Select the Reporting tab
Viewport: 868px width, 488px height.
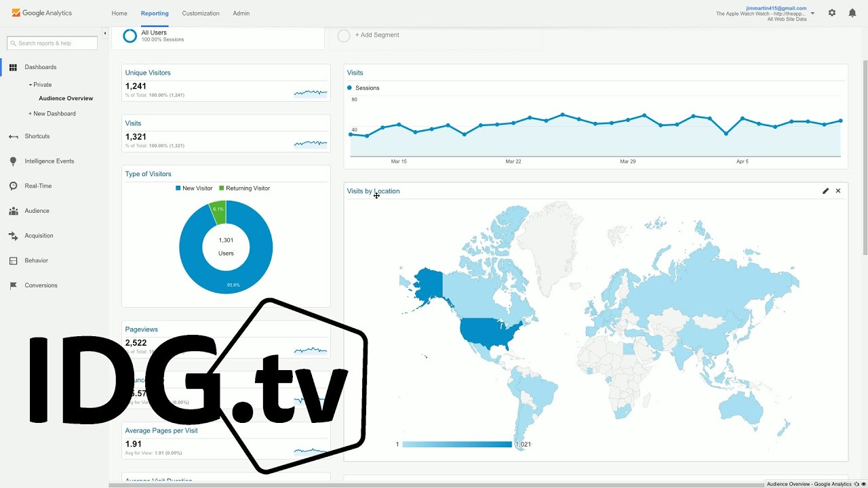coord(155,13)
